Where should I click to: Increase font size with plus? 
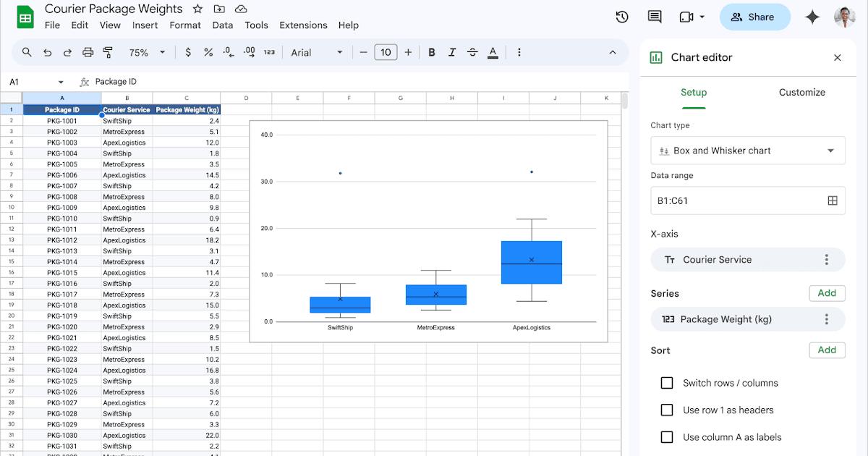[408, 52]
